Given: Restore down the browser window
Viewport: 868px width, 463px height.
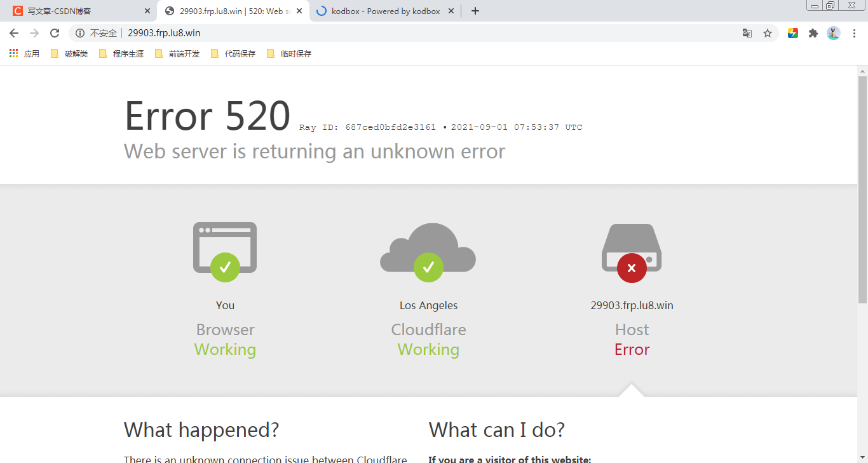Looking at the screenshot, I should (830, 5).
